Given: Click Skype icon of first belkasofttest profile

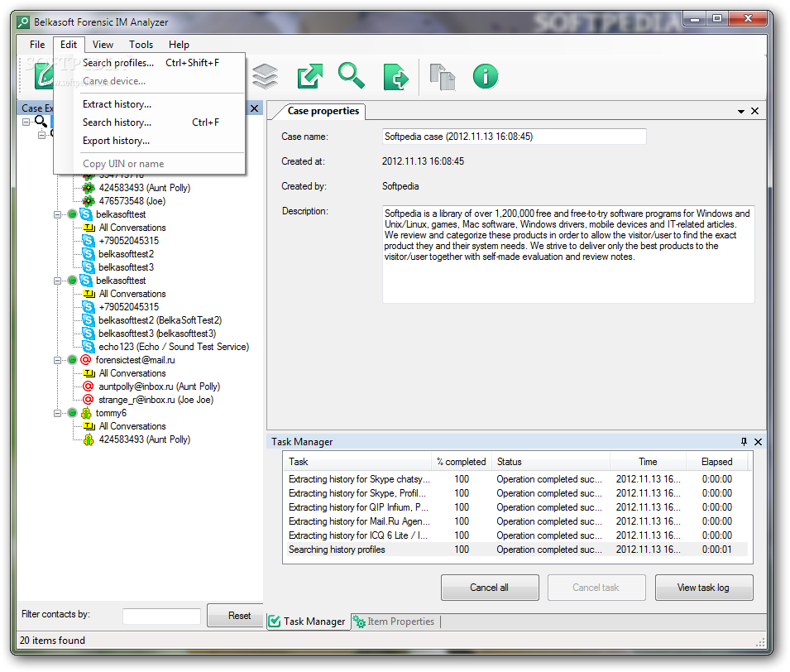Looking at the screenshot, I should pos(86,214).
